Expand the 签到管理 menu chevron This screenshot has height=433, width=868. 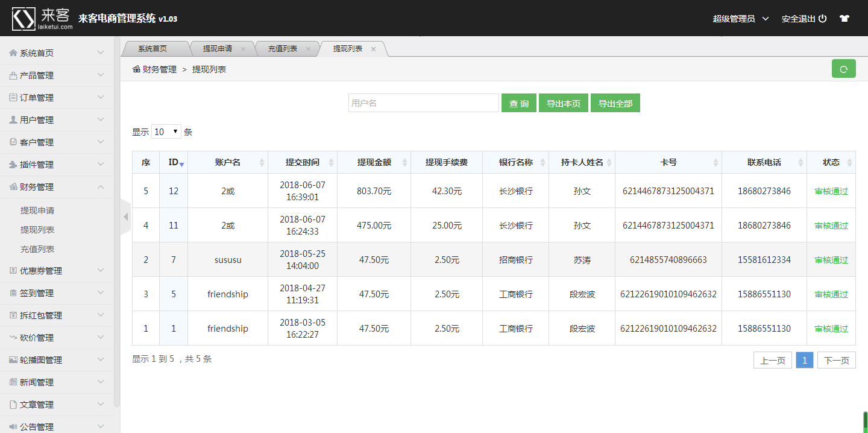[101, 293]
